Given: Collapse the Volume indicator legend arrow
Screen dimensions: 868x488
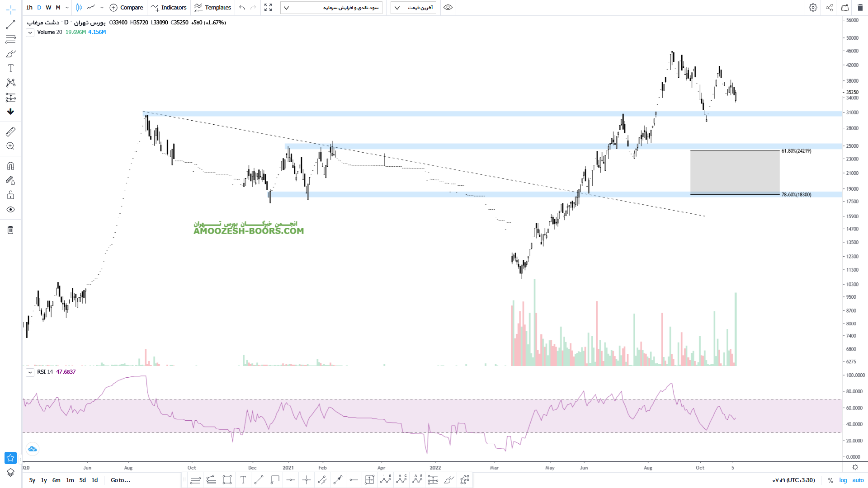Looking at the screenshot, I should tap(30, 33).
